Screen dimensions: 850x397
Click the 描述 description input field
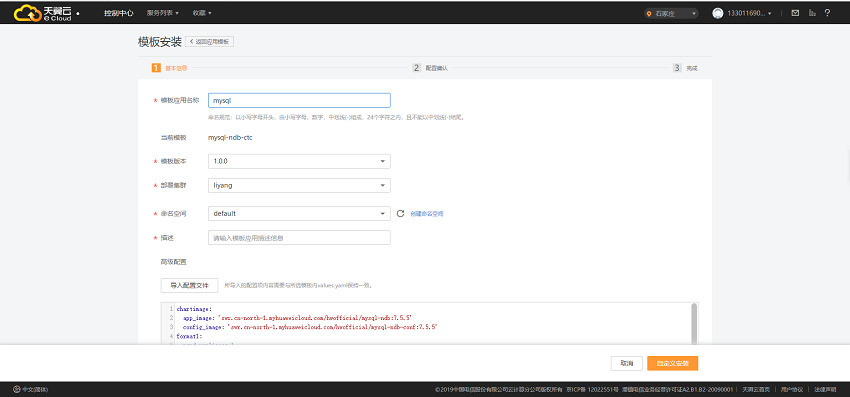coord(299,238)
